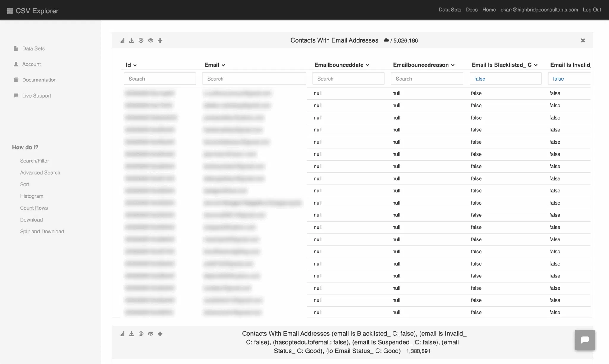Close the Contacts With Email Addresses panel
The height and width of the screenshot is (364, 609).
tap(583, 40)
